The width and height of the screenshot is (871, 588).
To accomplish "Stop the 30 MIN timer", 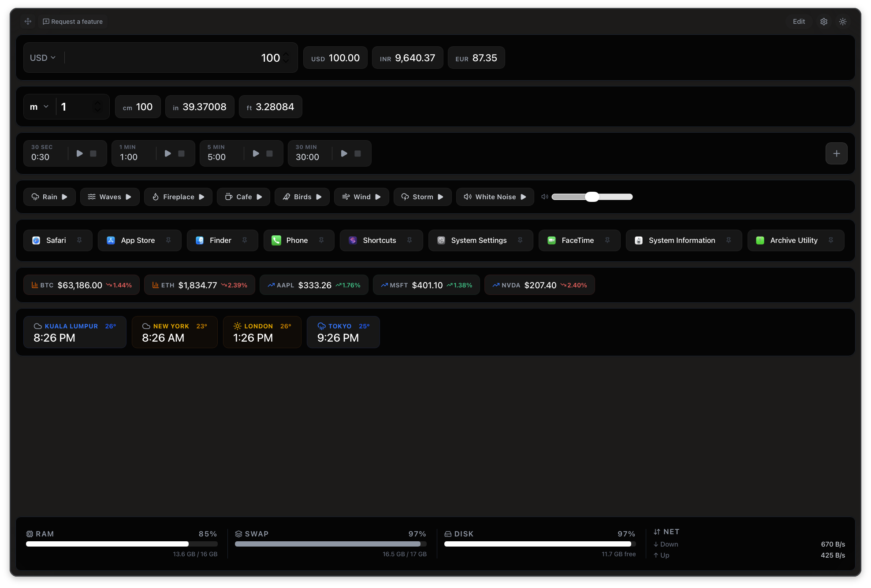I will 357,153.
